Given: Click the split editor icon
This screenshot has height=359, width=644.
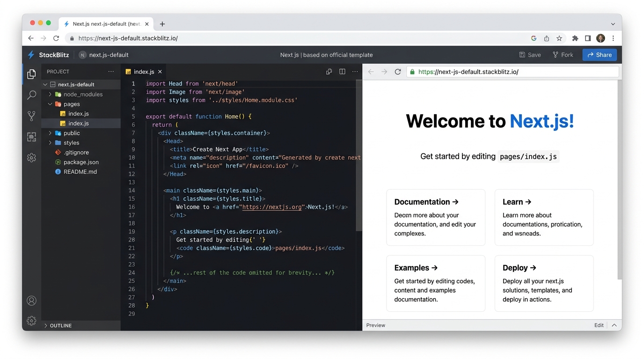Looking at the screenshot, I should coord(342,72).
